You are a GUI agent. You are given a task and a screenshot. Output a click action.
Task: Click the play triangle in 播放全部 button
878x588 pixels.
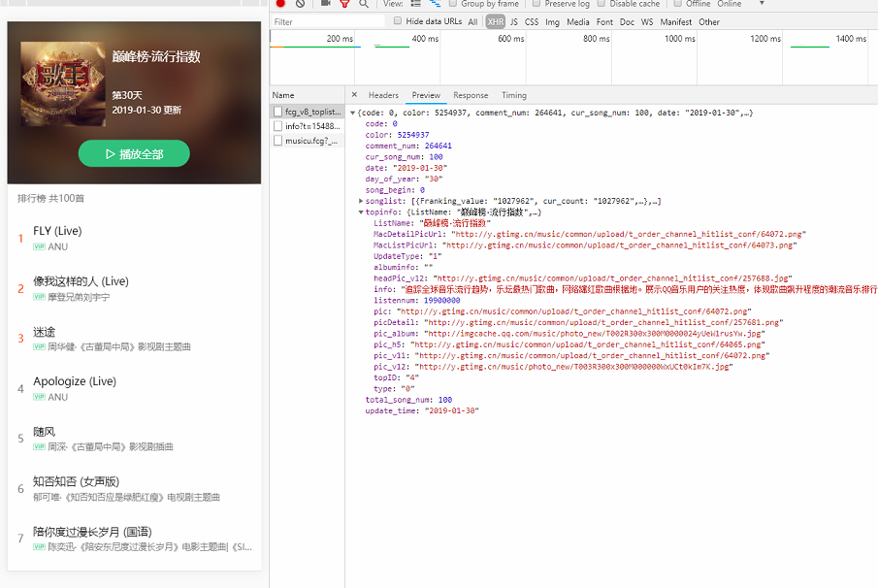click(111, 154)
